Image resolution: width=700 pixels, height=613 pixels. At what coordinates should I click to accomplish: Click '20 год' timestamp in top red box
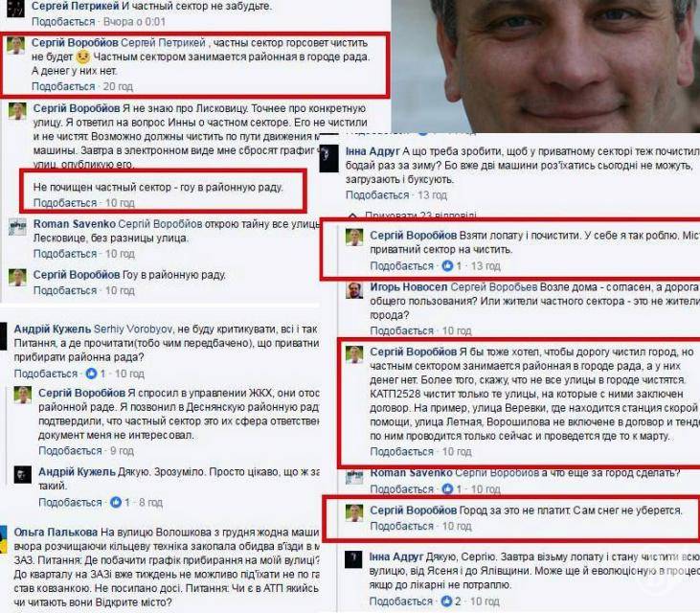(118, 86)
